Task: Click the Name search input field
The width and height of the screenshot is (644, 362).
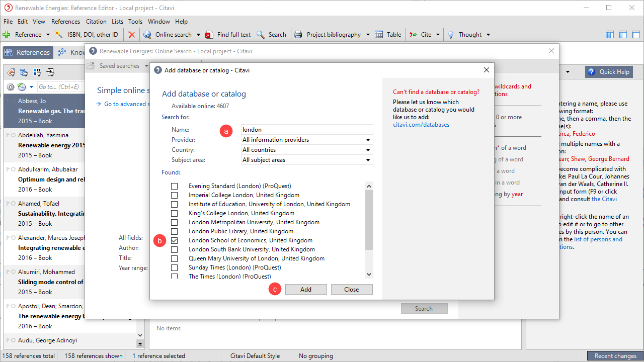Action: [307, 130]
